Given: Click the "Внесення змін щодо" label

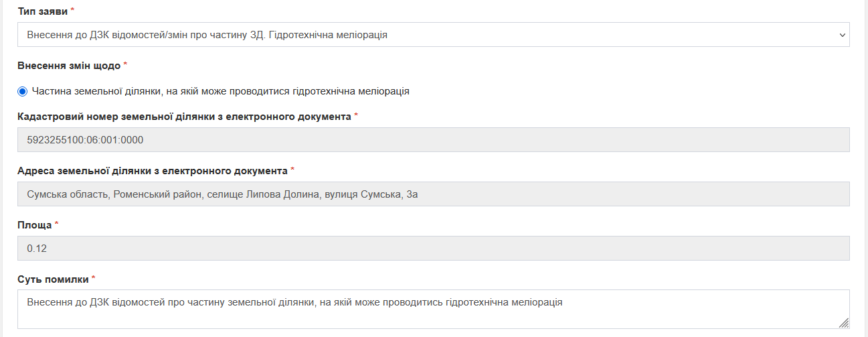Looking at the screenshot, I should pyautogui.click(x=69, y=66).
